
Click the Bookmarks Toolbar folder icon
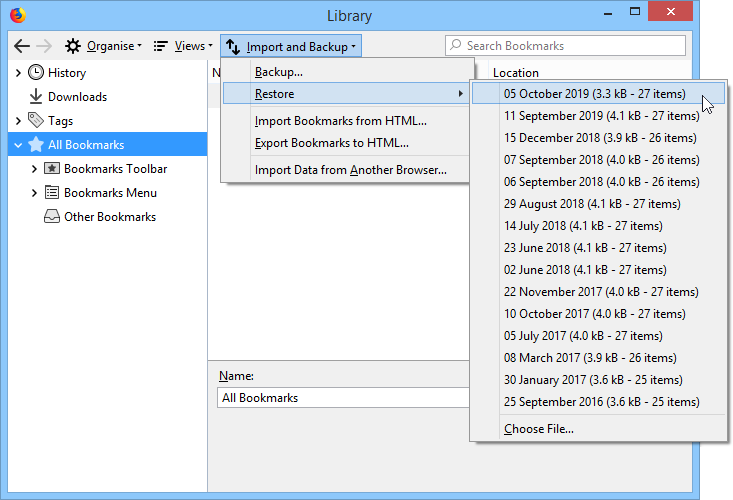point(51,168)
